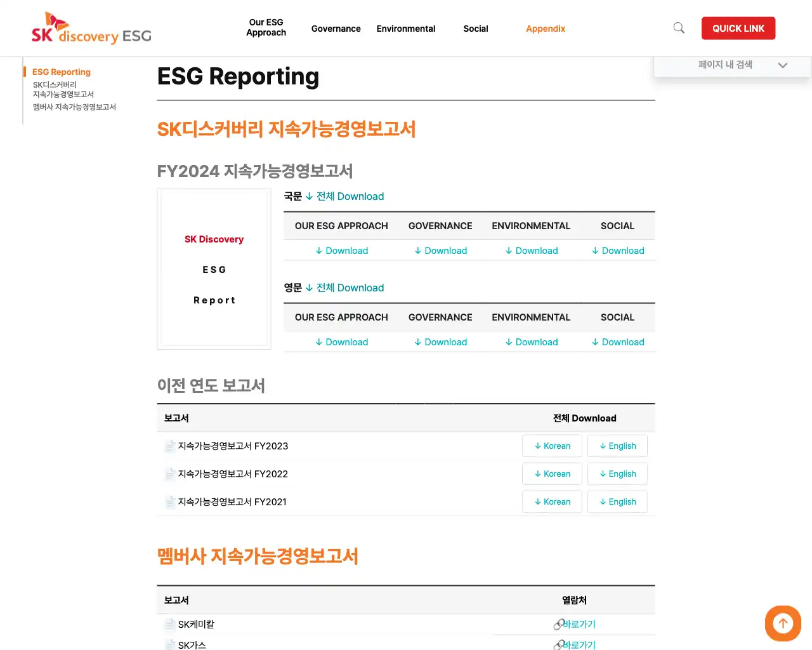812x650 pixels.
Task: Open the search magnifier icon
Action: 679,28
